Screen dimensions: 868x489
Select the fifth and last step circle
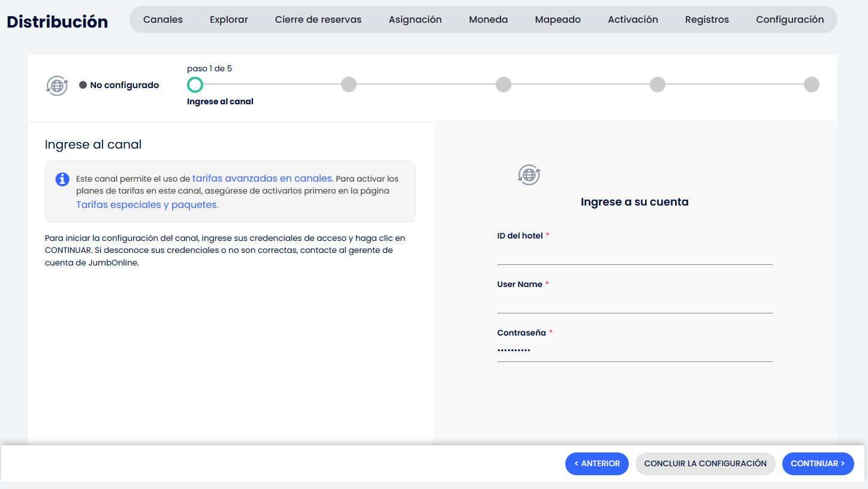pos(812,84)
